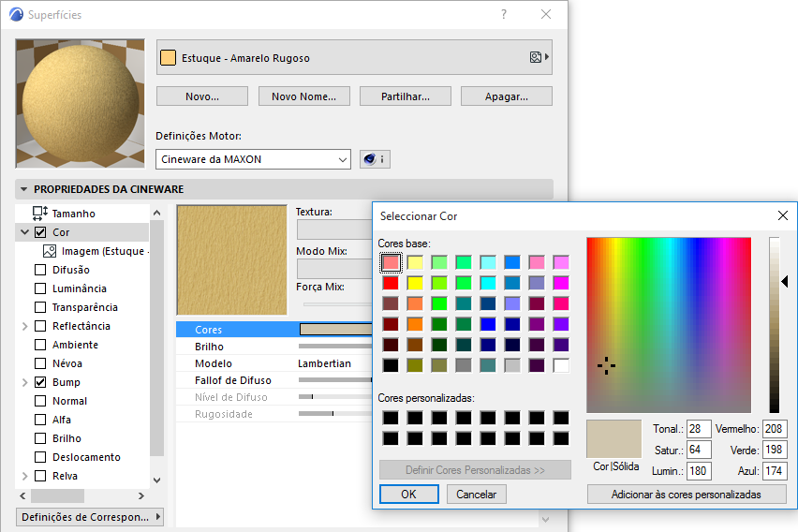Open the Cineware da MAXON engine dropdown
This screenshot has height=532, width=798.
pos(253,159)
